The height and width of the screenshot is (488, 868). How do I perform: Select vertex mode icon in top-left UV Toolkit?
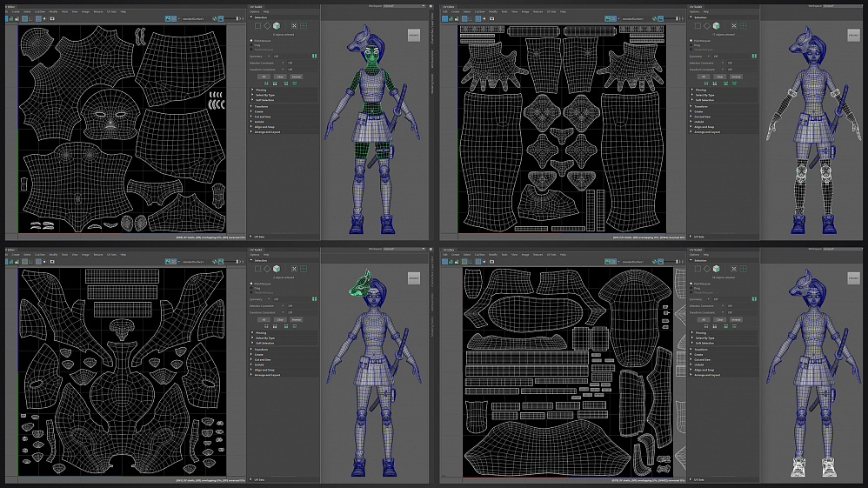[x=257, y=26]
